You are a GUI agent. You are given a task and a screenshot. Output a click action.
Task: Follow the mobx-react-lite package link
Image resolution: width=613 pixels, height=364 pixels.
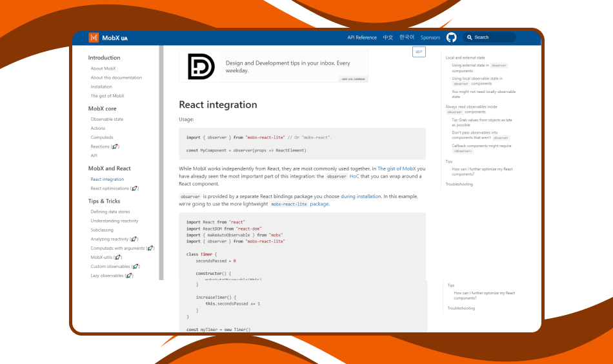pyautogui.click(x=299, y=204)
